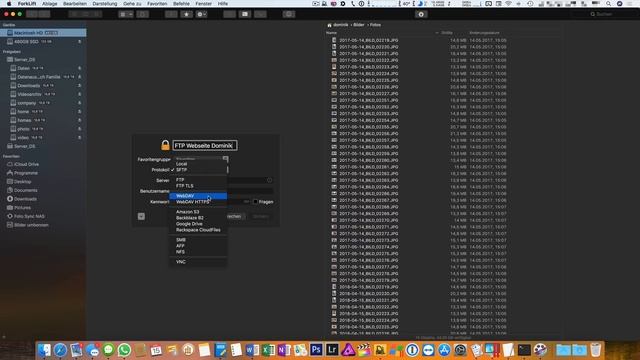Choose WebDAV in protocol list

[x=198, y=196]
